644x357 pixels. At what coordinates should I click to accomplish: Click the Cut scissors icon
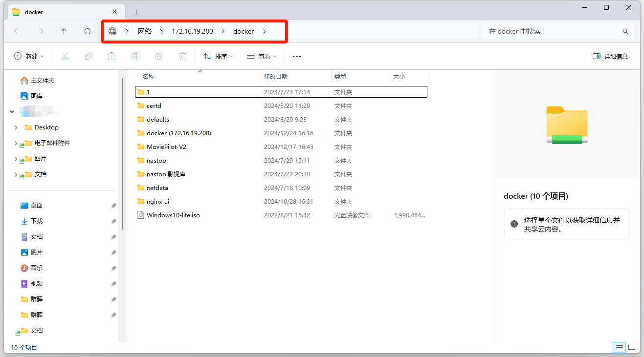click(x=65, y=56)
